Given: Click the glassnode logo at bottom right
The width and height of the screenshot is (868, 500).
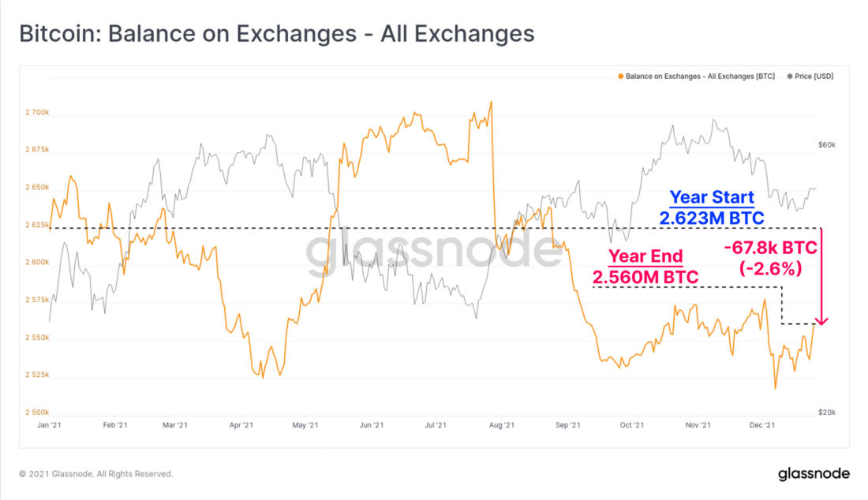Looking at the screenshot, I should pyautogui.click(x=814, y=474).
